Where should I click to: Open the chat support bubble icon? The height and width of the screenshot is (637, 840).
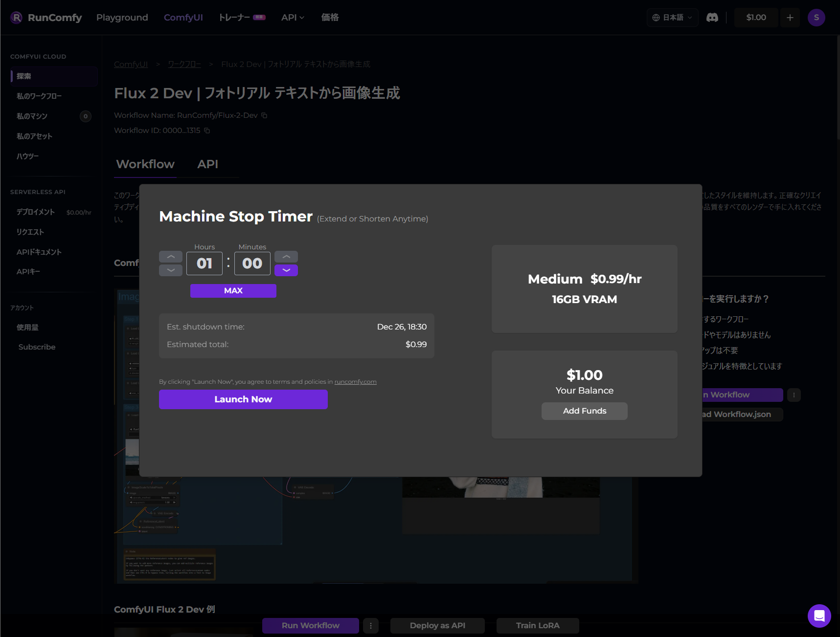point(819,615)
